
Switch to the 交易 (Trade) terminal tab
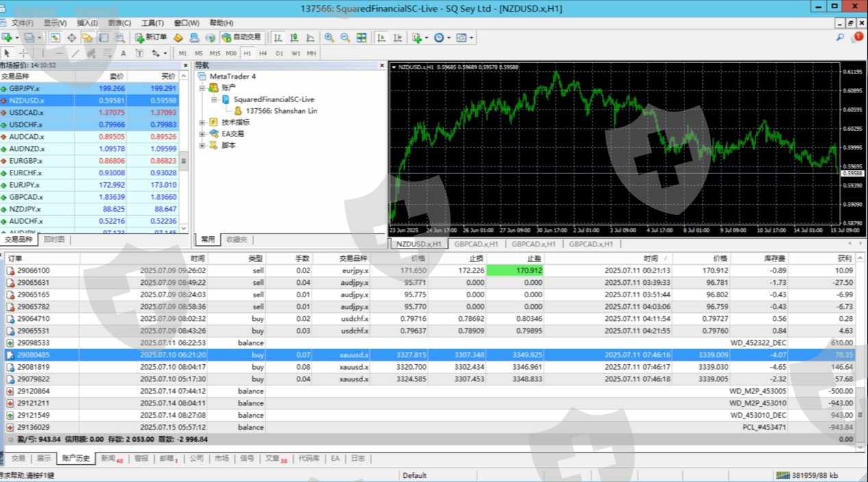point(18,459)
